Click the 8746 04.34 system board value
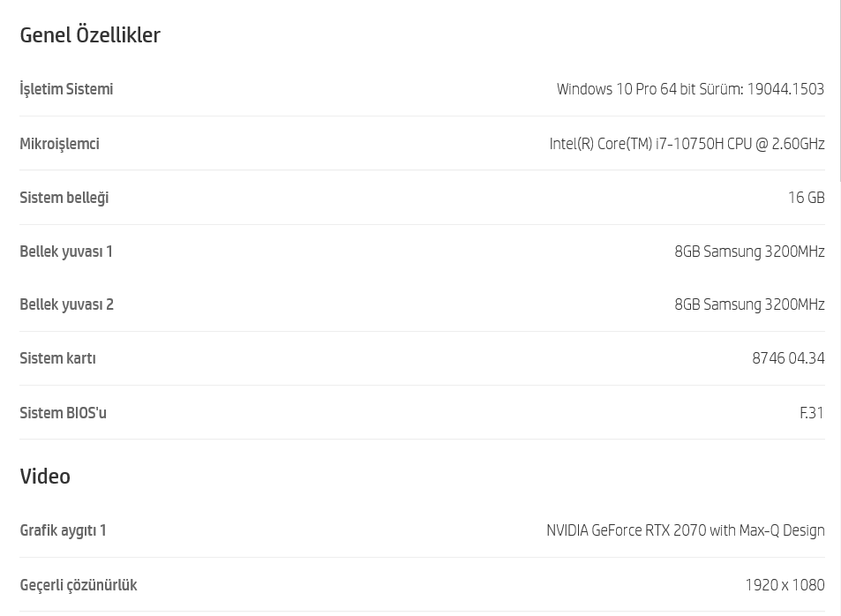The width and height of the screenshot is (841, 616). 788,358
